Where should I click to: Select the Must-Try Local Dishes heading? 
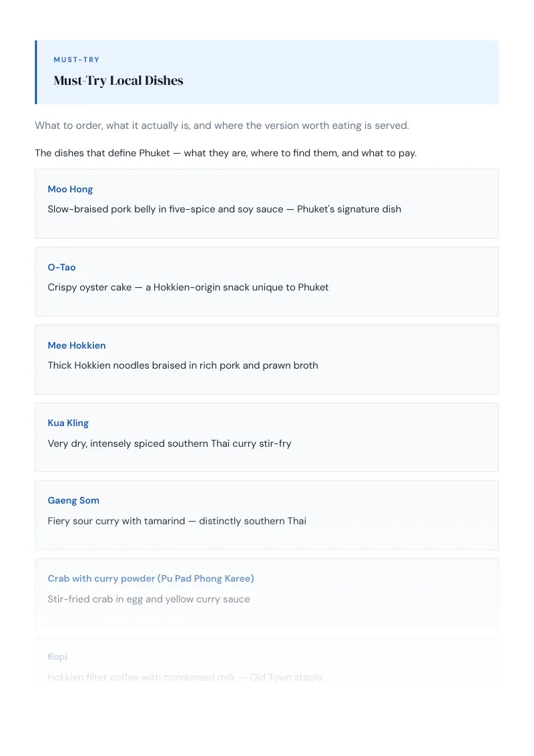click(x=119, y=81)
